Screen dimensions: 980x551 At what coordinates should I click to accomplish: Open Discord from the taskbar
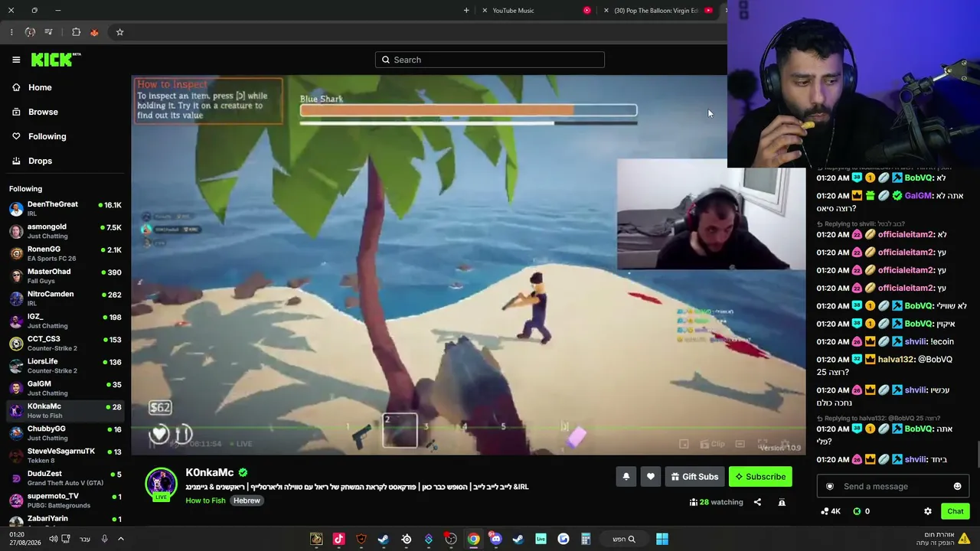[x=495, y=539]
